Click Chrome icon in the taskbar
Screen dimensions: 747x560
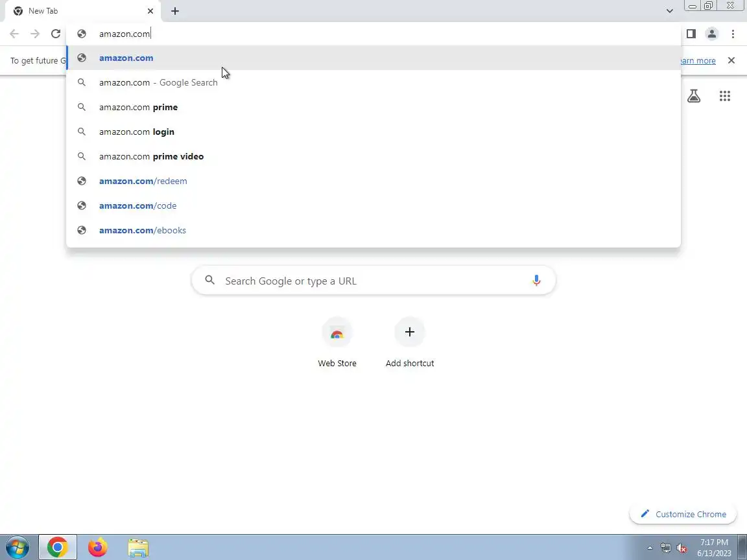[57, 547]
